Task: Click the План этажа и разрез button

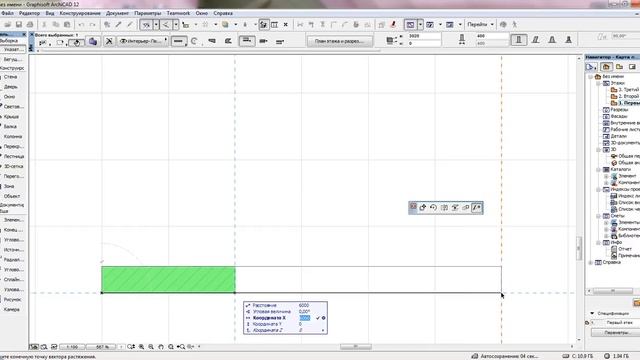Action: point(340,41)
